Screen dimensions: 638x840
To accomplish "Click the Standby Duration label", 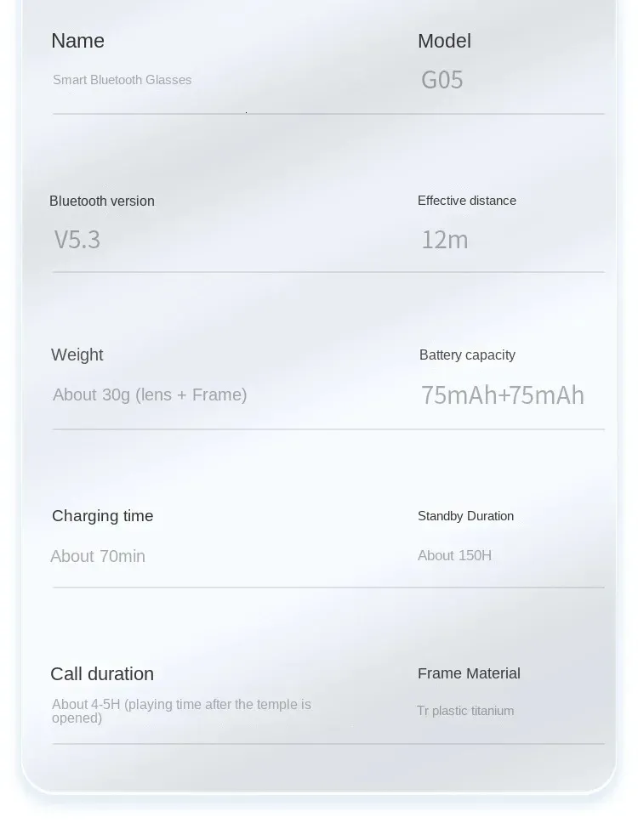I will (x=465, y=516).
